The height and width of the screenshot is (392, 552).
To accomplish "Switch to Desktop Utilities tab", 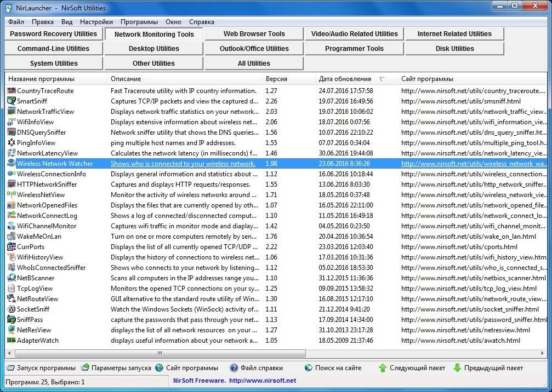I will pos(154,49).
